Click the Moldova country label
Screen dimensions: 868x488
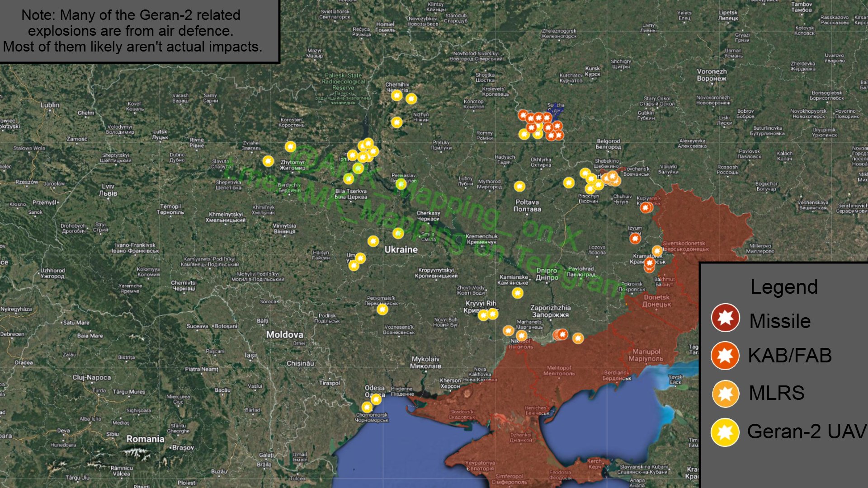coord(284,335)
